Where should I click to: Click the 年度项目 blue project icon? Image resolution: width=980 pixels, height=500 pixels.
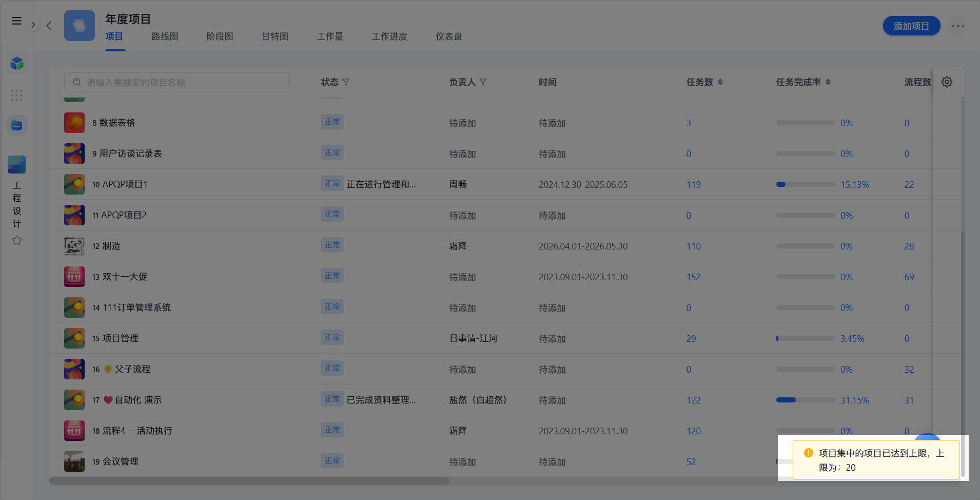click(80, 26)
